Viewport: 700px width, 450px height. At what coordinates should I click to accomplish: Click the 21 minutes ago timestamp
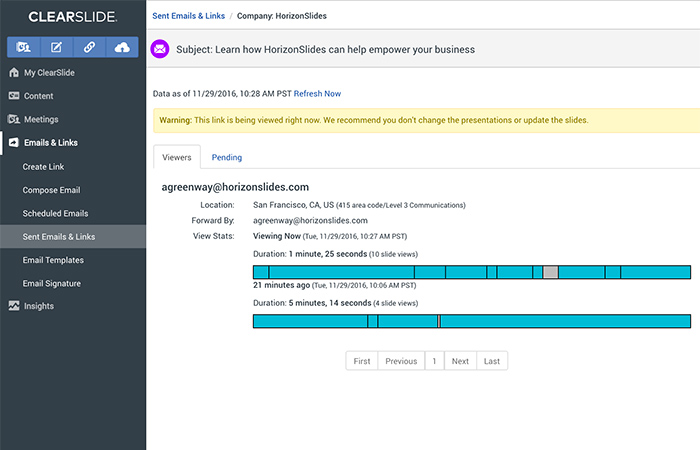coord(281,285)
